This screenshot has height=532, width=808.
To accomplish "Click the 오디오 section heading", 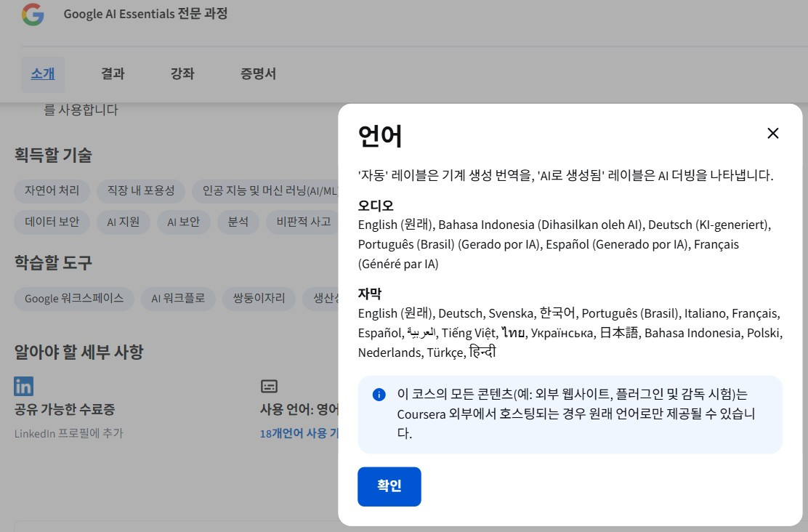I will 376,206.
